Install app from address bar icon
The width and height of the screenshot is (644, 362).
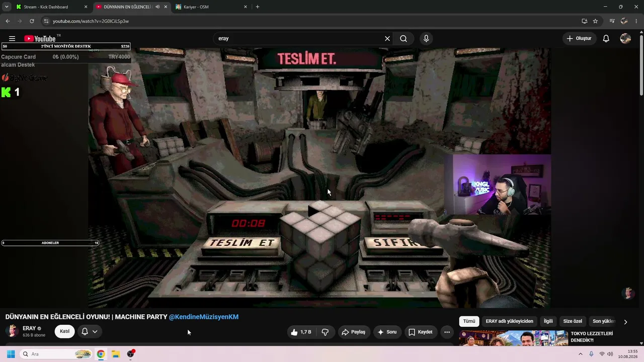point(584,21)
